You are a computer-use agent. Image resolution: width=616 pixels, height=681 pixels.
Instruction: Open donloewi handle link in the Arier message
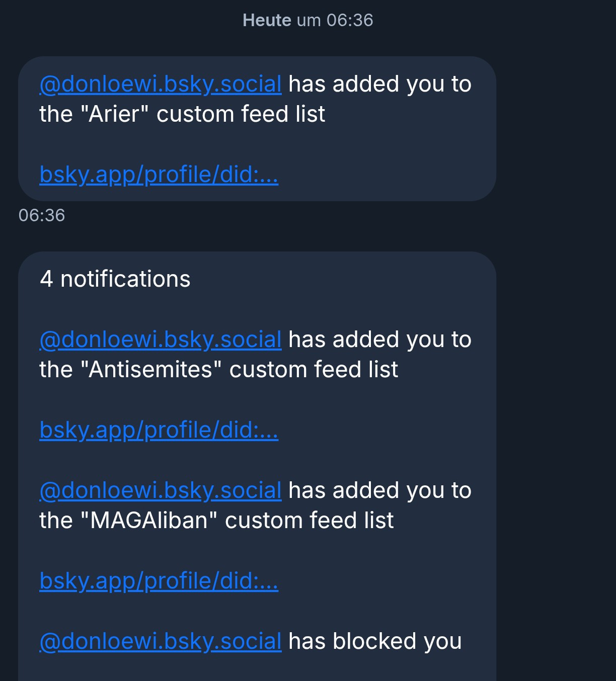[160, 84]
